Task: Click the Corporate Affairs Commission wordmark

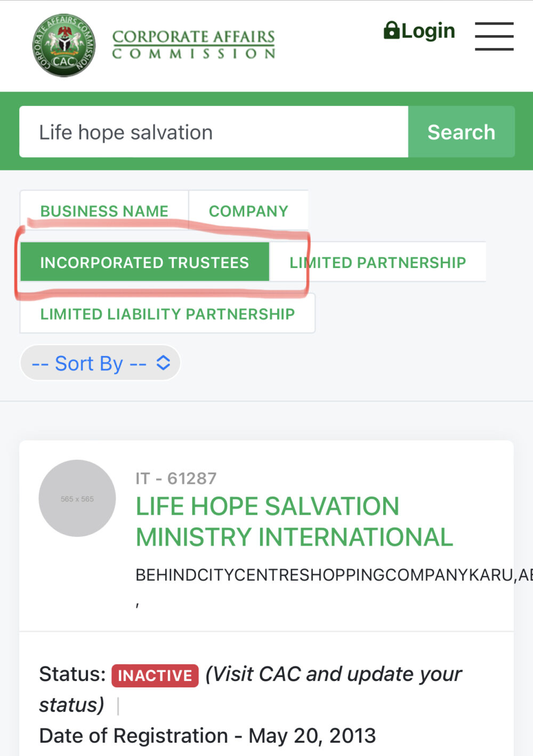Action: click(193, 45)
